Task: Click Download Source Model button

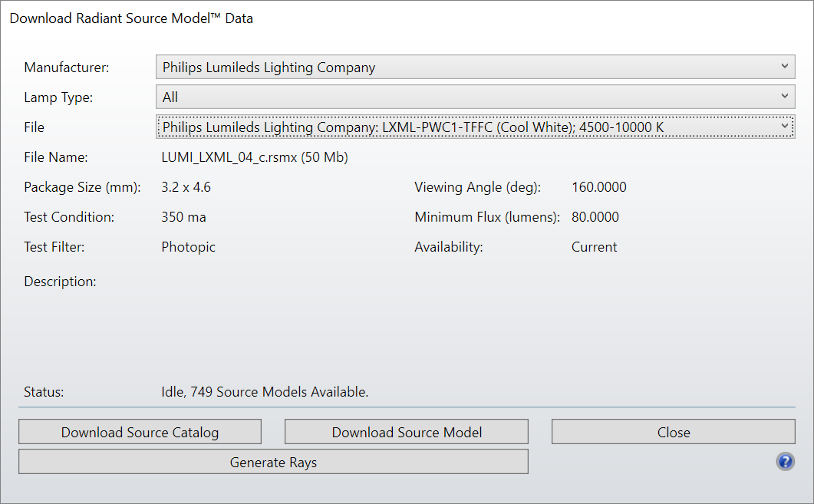Action: [x=407, y=432]
